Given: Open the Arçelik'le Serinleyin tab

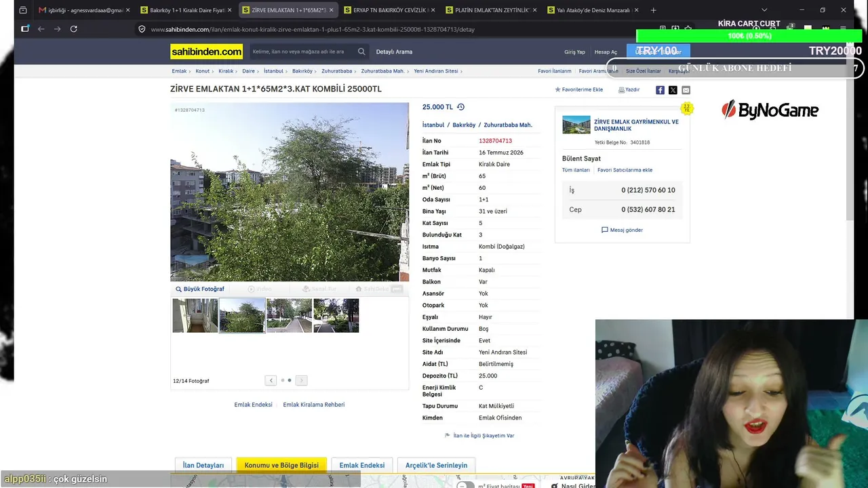Looking at the screenshot, I should [436, 465].
